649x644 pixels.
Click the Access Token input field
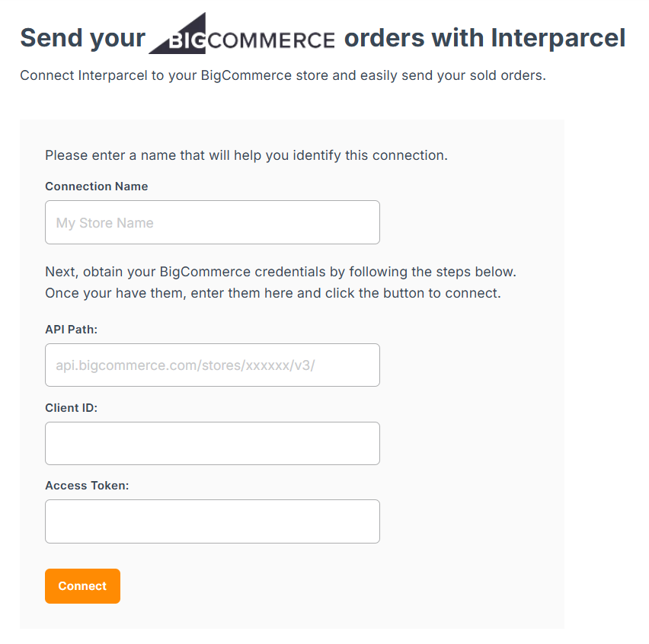click(x=213, y=521)
